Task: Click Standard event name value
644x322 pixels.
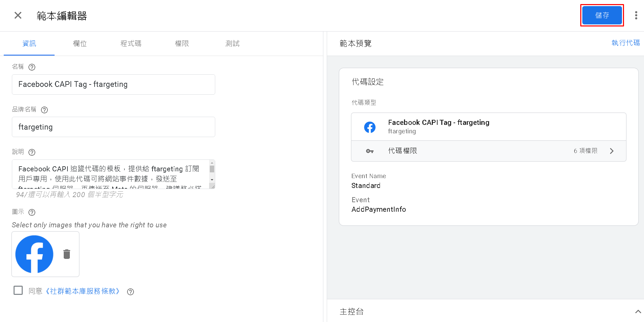Action: tap(366, 186)
